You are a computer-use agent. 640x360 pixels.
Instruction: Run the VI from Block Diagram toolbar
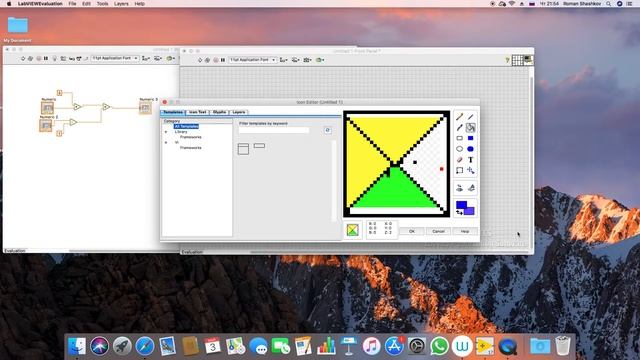[23, 58]
